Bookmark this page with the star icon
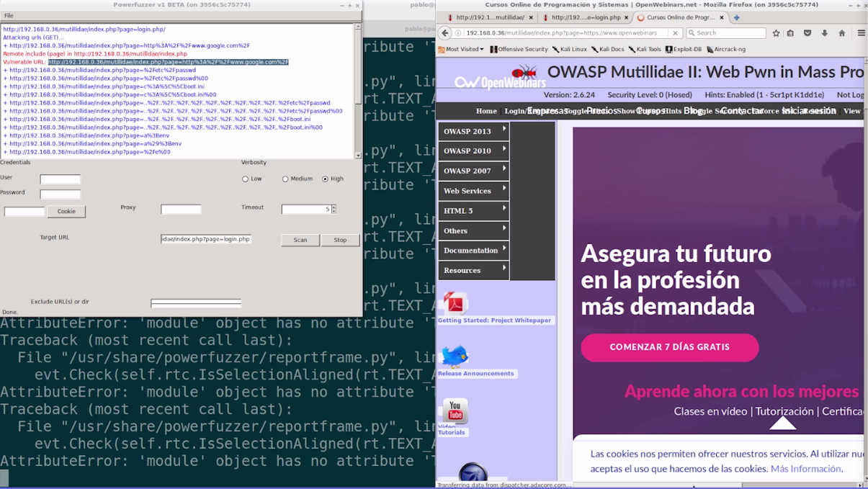The width and height of the screenshot is (868, 489). pos(776,33)
